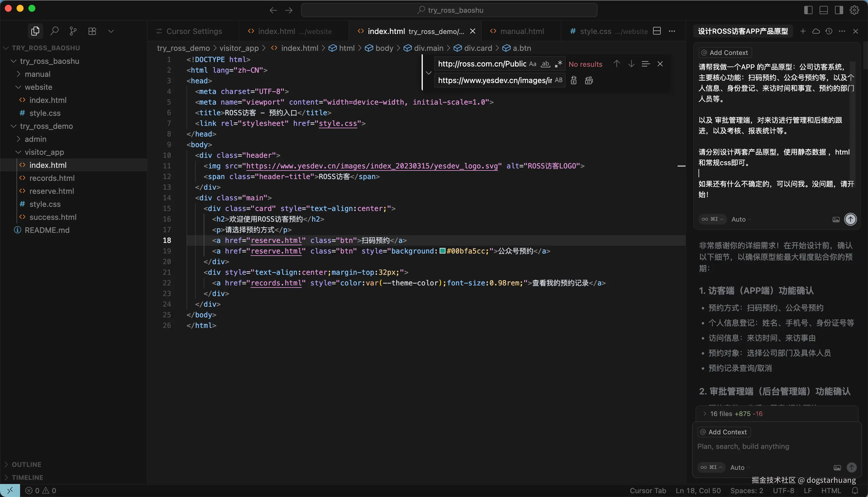Toggle Use Regular Expression in find

(559, 64)
